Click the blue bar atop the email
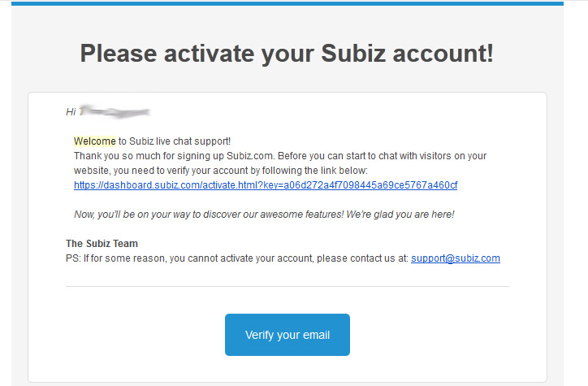The image size is (588, 386). pos(288,4)
